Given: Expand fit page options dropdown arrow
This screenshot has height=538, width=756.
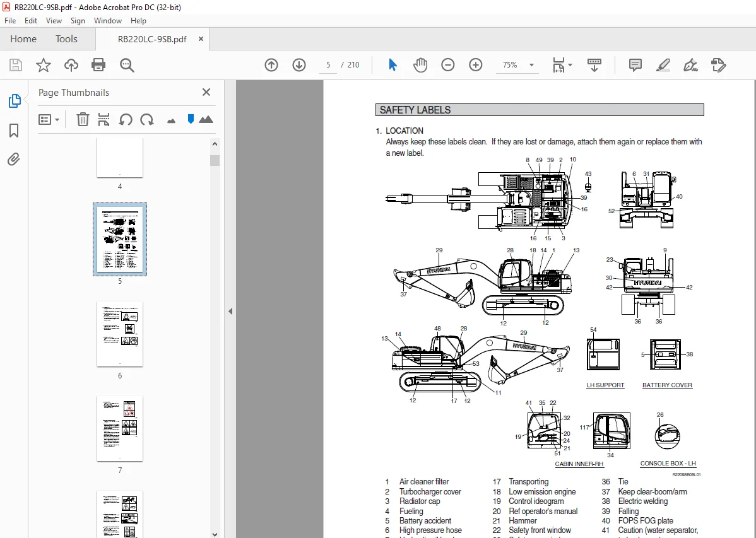Looking at the screenshot, I should pyautogui.click(x=570, y=64).
